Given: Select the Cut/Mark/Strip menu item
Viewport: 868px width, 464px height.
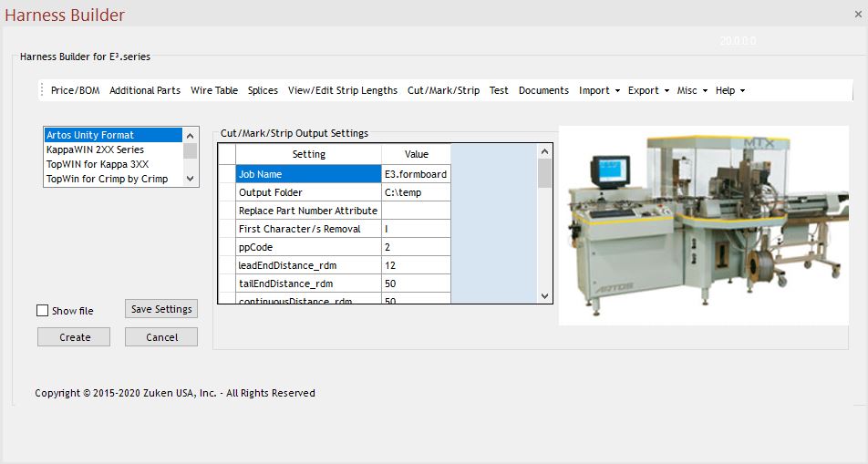Looking at the screenshot, I should [443, 90].
